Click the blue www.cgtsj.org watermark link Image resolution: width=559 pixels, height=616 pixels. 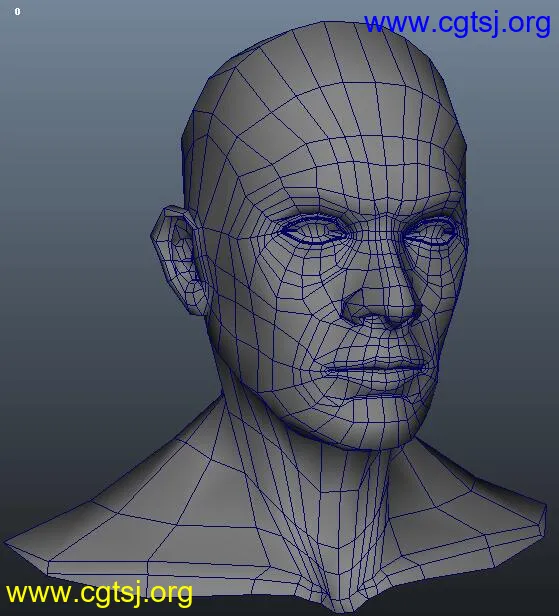[x=457, y=24]
